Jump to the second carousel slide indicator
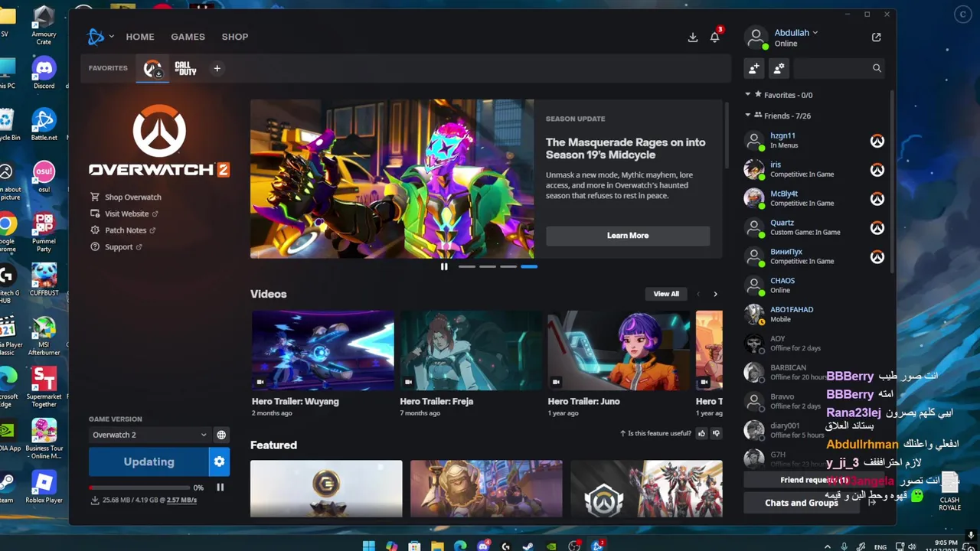The height and width of the screenshot is (551, 980). click(x=488, y=266)
